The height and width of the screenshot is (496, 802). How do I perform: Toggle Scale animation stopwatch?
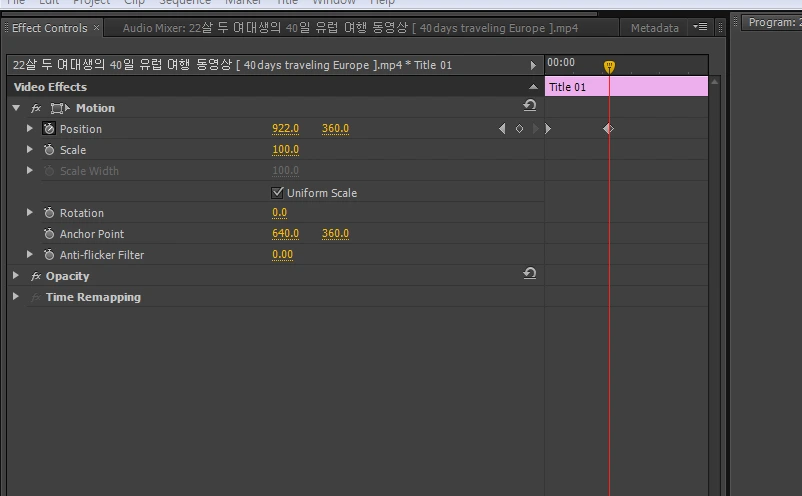(x=49, y=150)
